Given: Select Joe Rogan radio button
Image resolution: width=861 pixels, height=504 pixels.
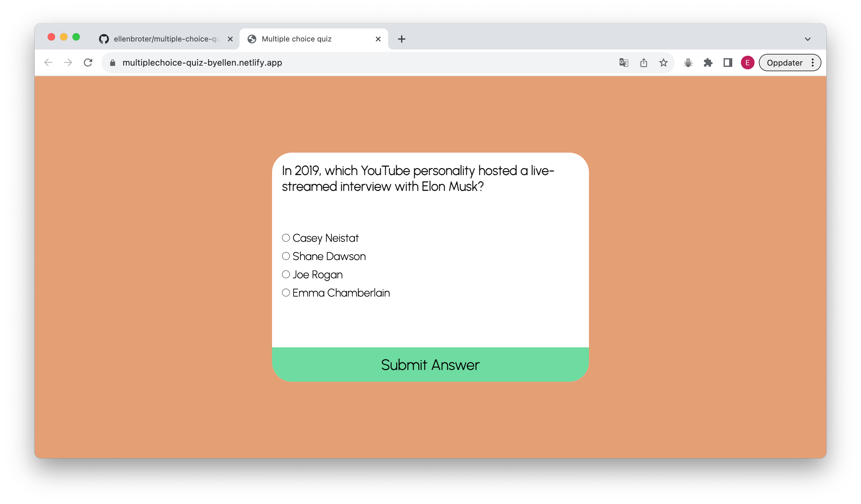Looking at the screenshot, I should (x=286, y=274).
